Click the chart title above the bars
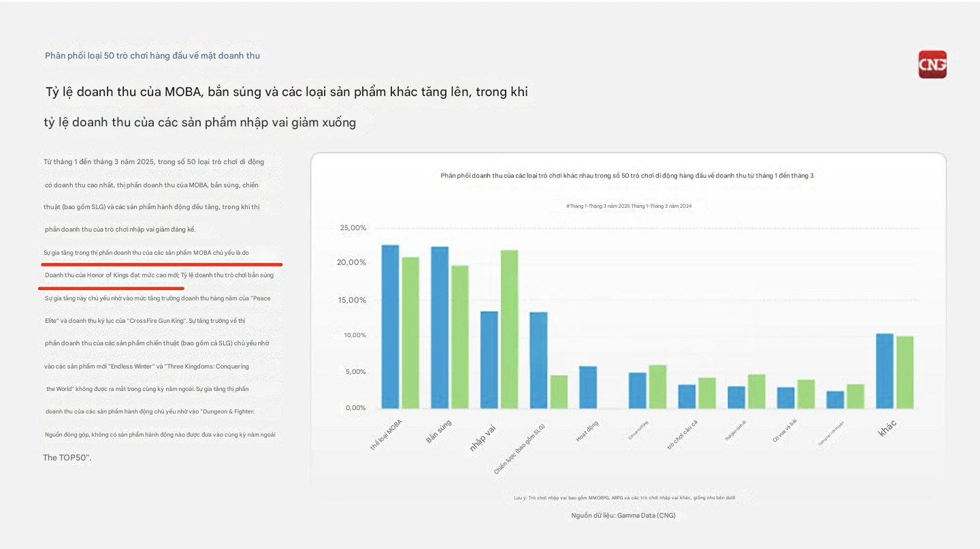Viewport: 980px width, 549px height. (x=627, y=176)
